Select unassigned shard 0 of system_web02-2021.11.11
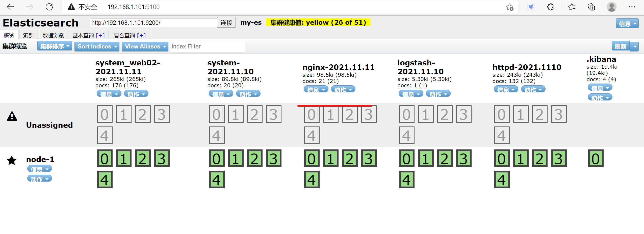 pos(105,114)
